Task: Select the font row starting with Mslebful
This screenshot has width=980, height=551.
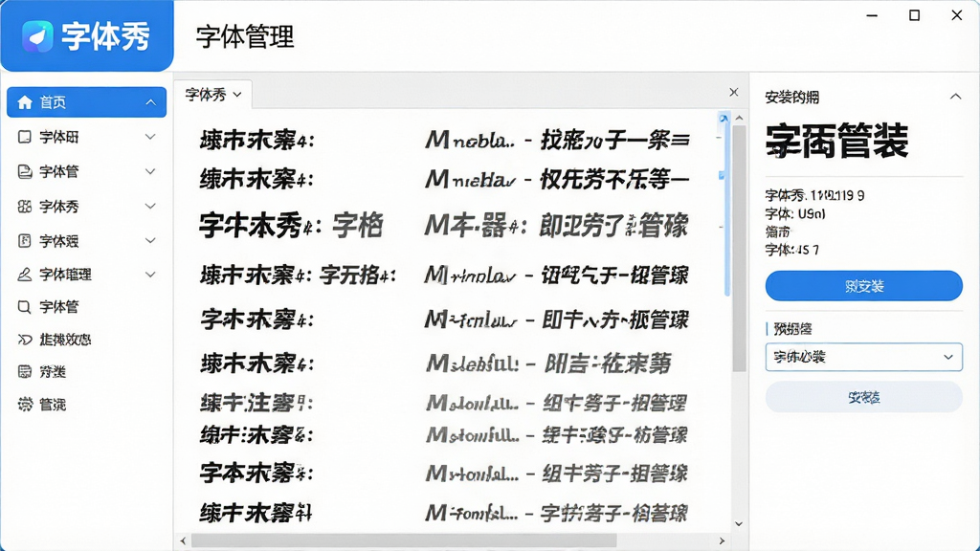Action: point(436,363)
